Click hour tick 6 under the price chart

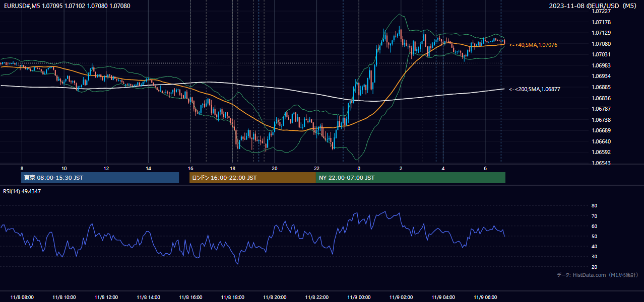pos(485,168)
